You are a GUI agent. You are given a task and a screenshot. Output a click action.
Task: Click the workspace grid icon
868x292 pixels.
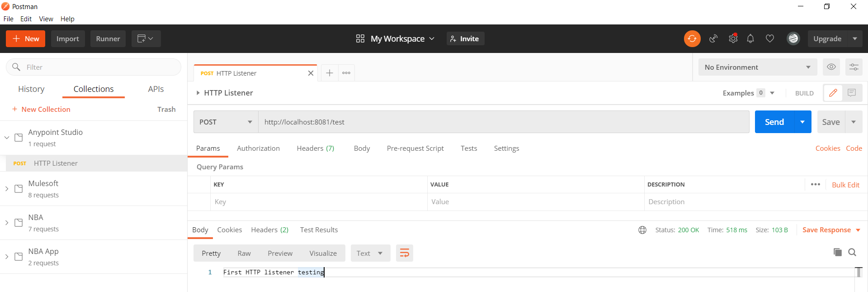360,38
